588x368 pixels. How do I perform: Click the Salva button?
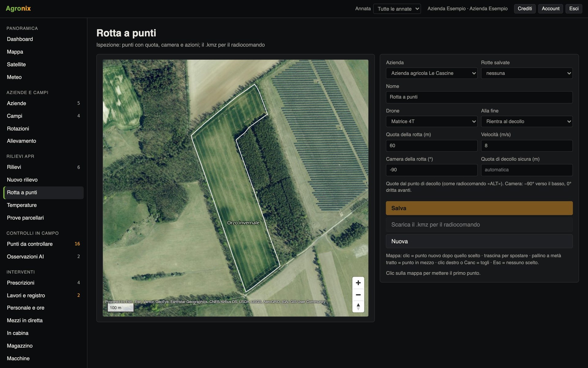point(479,208)
